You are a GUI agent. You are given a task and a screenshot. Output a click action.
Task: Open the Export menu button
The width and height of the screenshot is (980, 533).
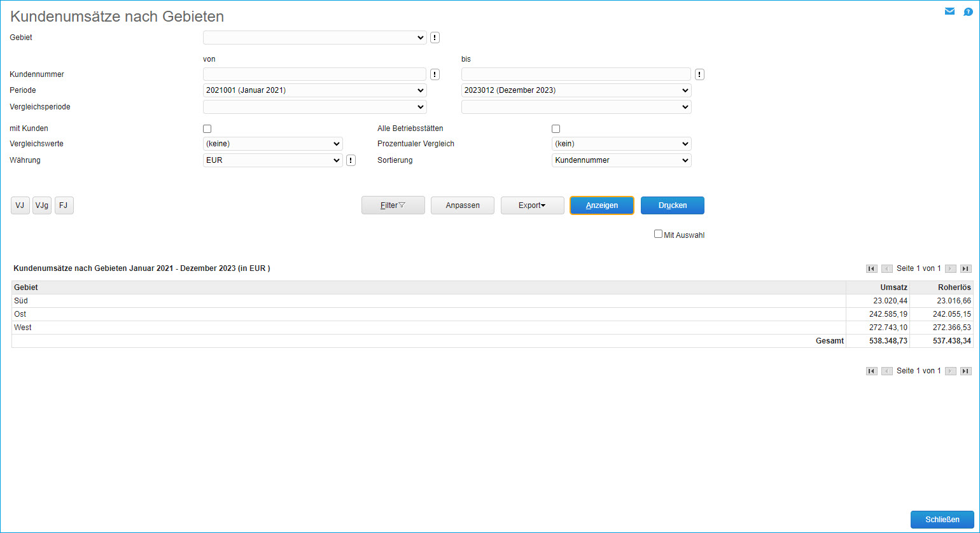point(532,205)
